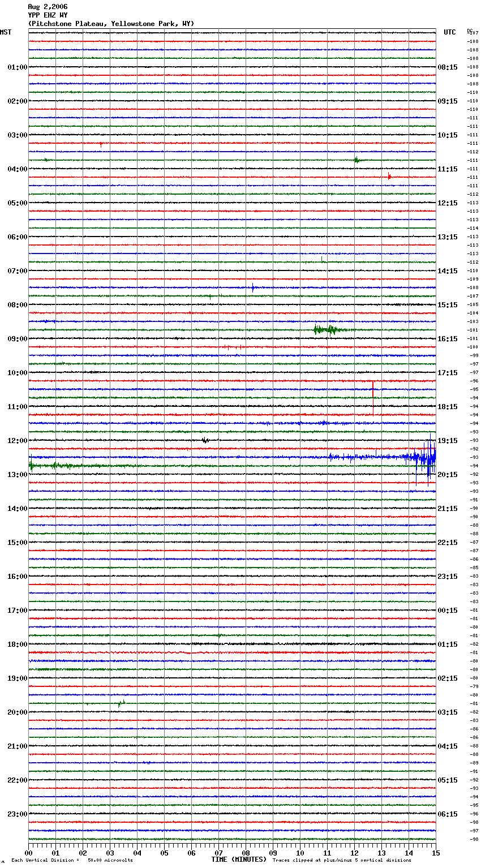Click the black wiggle on the 12:00 trace
481x868 pixels.
pos(205,440)
